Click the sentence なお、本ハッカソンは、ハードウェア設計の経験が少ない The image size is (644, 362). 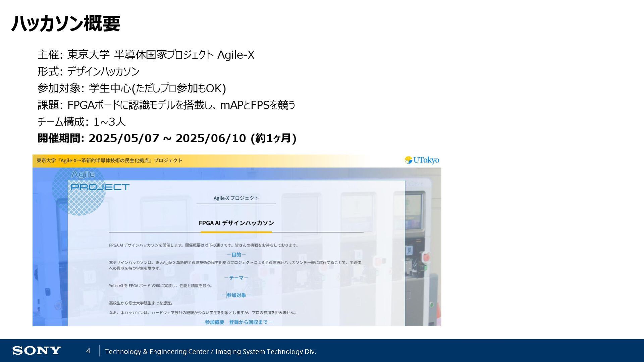pos(203,313)
